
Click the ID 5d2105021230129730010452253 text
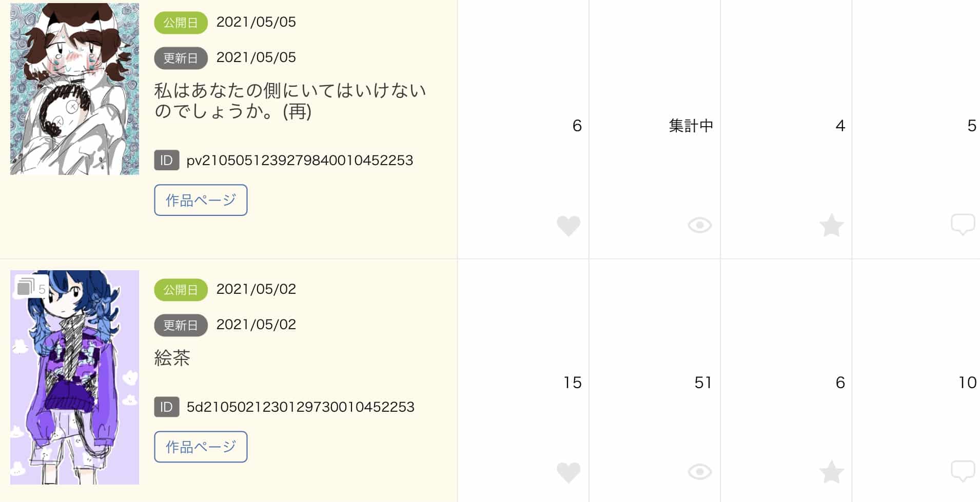pyautogui.click(x=300, y=407)
